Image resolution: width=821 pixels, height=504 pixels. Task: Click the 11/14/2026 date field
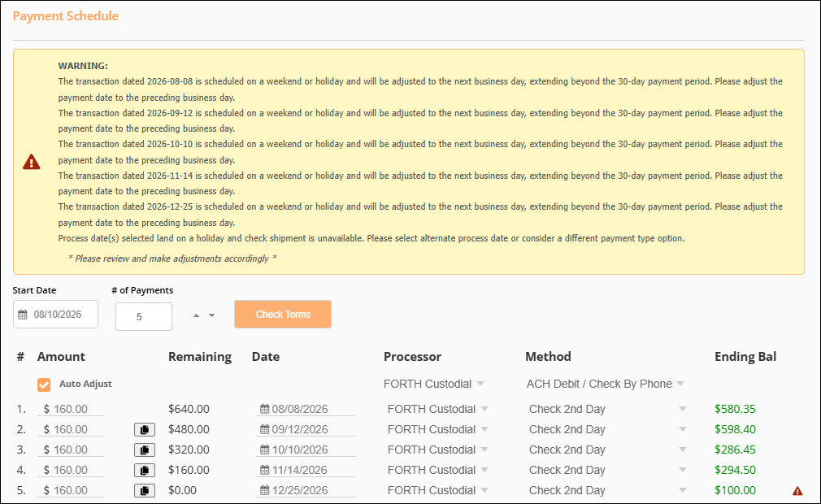pos(306,470)
